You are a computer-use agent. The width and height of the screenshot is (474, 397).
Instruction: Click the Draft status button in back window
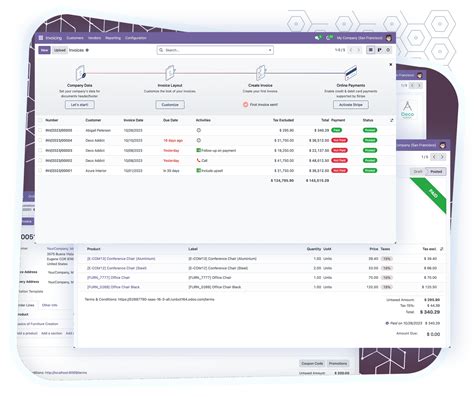418,172
